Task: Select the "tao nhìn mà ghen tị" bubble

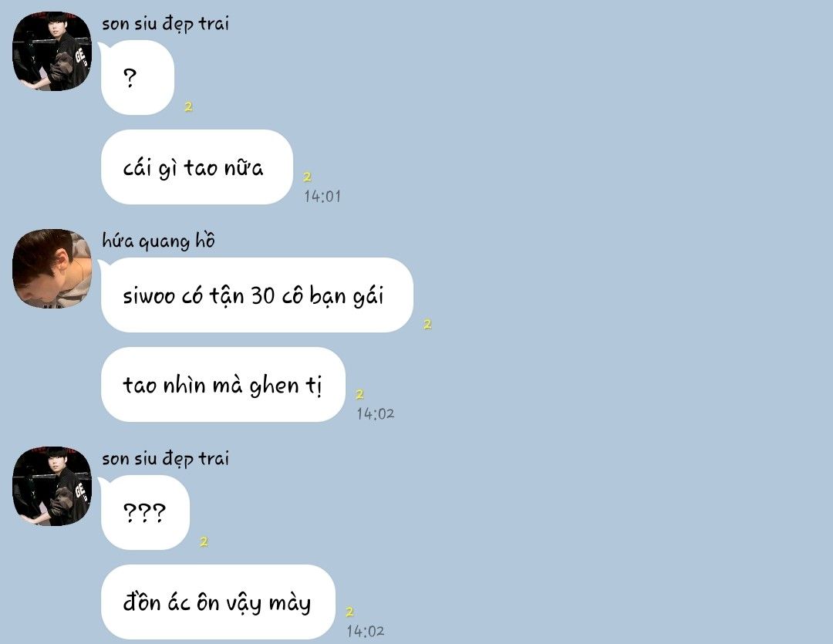Action: point(223,384)
